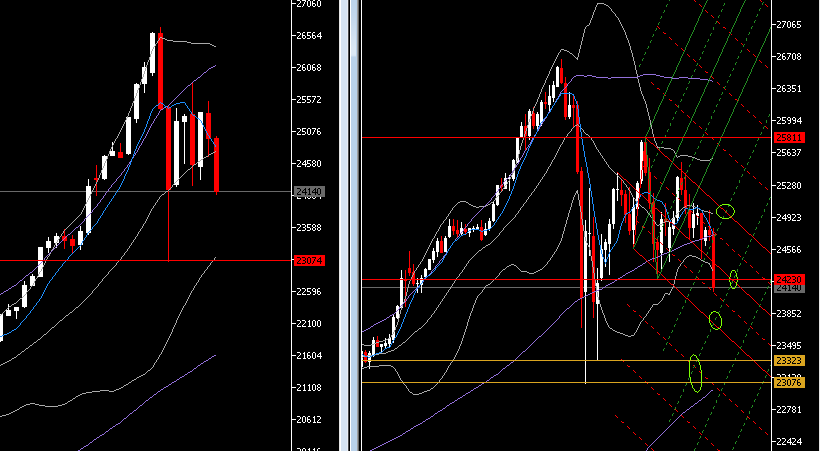Click the 25076 axis value

click(x=309, y=132)
